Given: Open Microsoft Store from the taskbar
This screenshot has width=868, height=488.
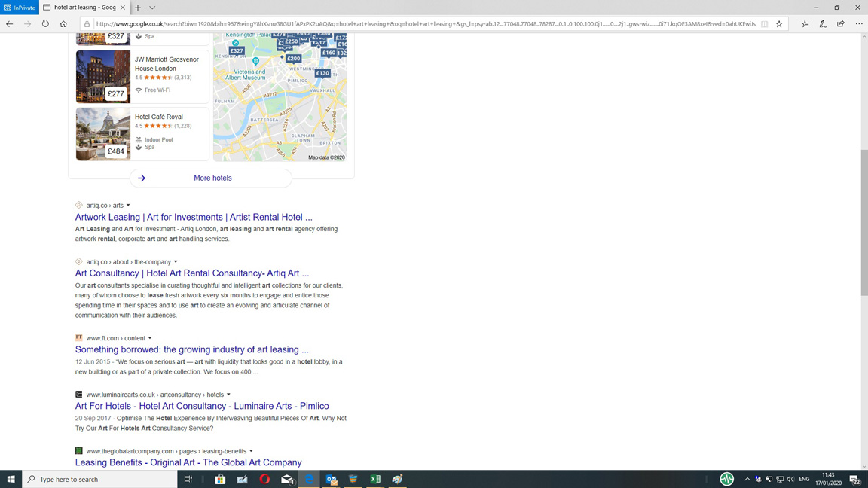Looking at the screenshot, I should pyautogui.click(x=220, y=479).
